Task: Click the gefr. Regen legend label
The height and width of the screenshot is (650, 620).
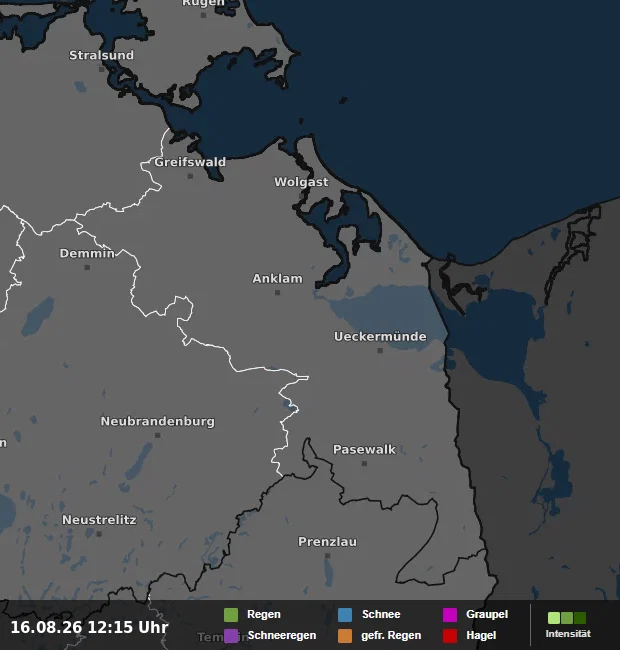Action: 391,635
